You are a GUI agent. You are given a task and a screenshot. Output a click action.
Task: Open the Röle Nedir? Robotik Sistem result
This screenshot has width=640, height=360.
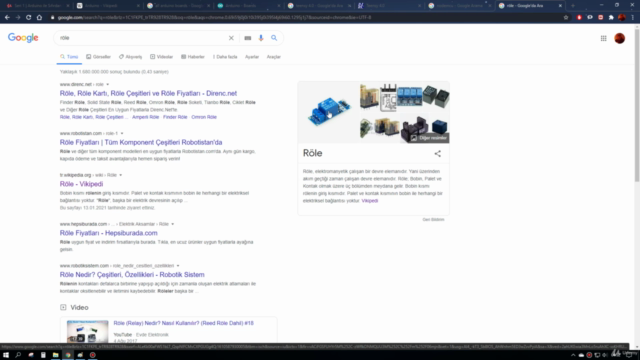tap(132, 275)
